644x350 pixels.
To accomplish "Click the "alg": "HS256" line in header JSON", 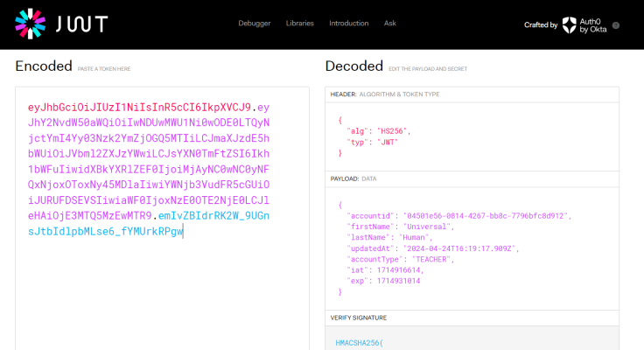I will [379, 131].
